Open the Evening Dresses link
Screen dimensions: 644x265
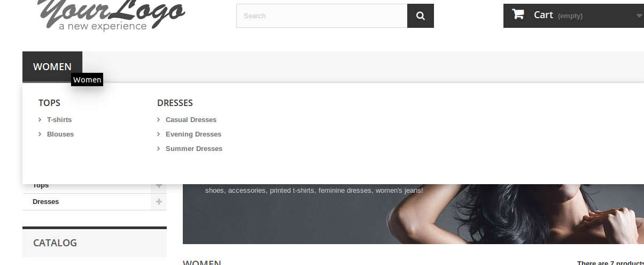tap(193, 134)
